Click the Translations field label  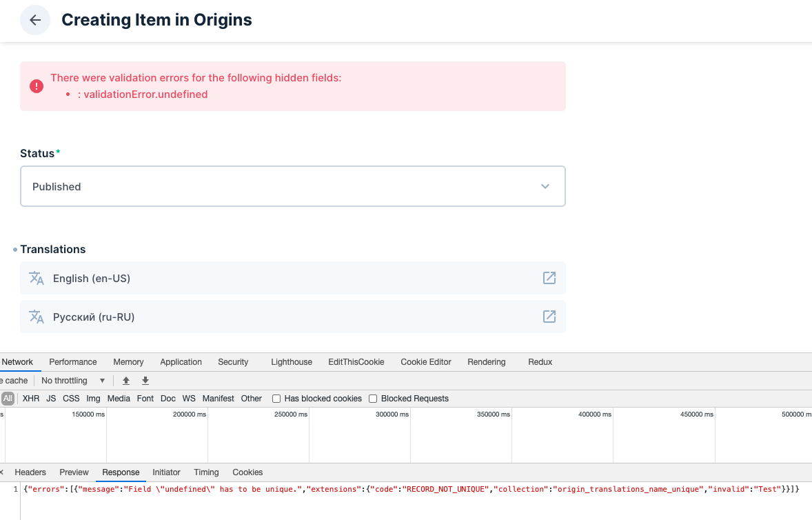53,249
